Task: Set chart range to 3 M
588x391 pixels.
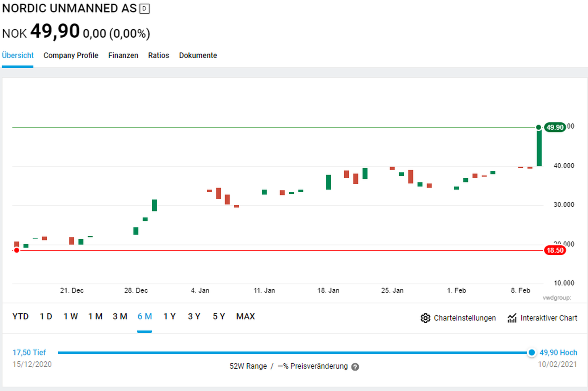Action: (x=120, y=316)
